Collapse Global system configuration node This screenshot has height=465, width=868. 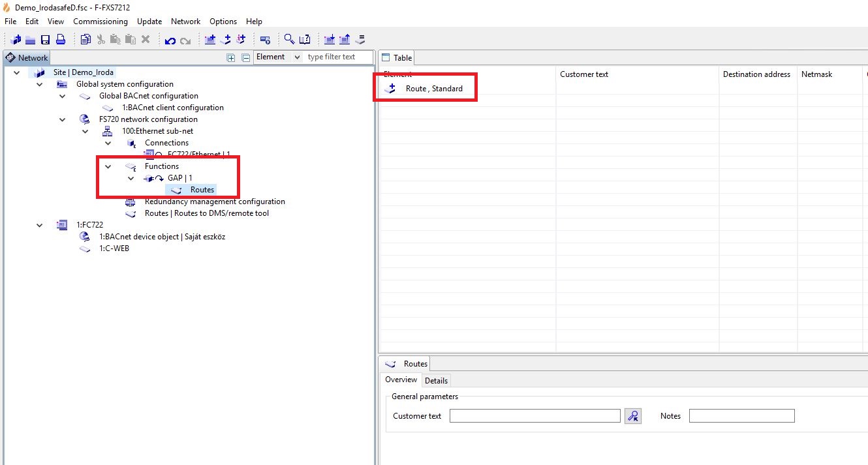point(40,84)
